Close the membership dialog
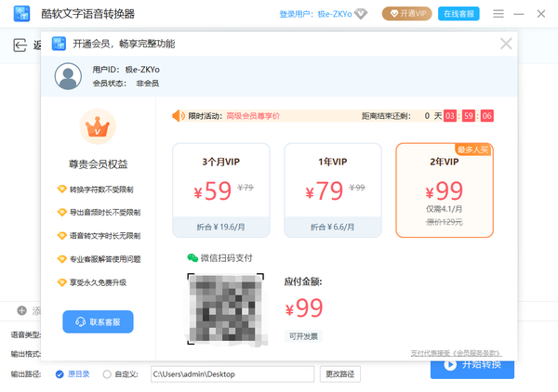 506,44
